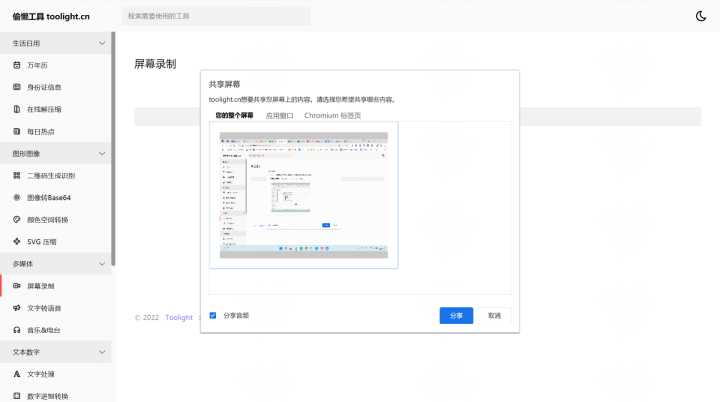Untick the 分享音频 checkbox
The height and width of the screenshot is (402, 720).
(213, 316)
